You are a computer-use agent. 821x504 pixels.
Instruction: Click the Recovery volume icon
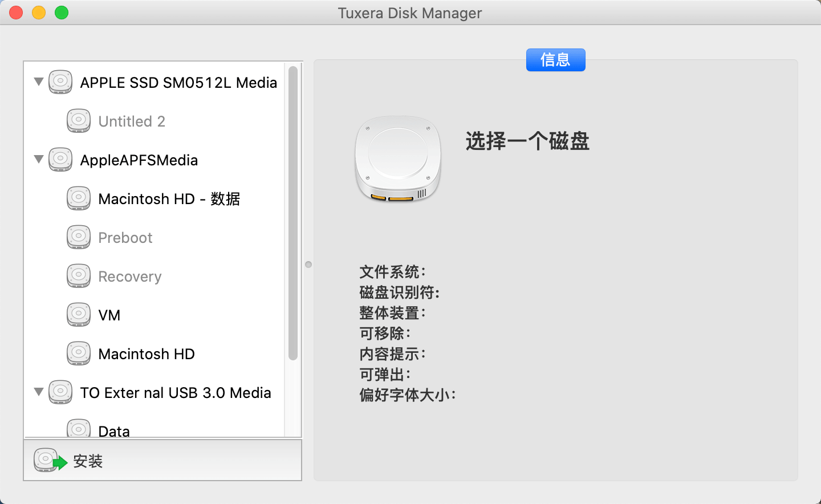79,276
